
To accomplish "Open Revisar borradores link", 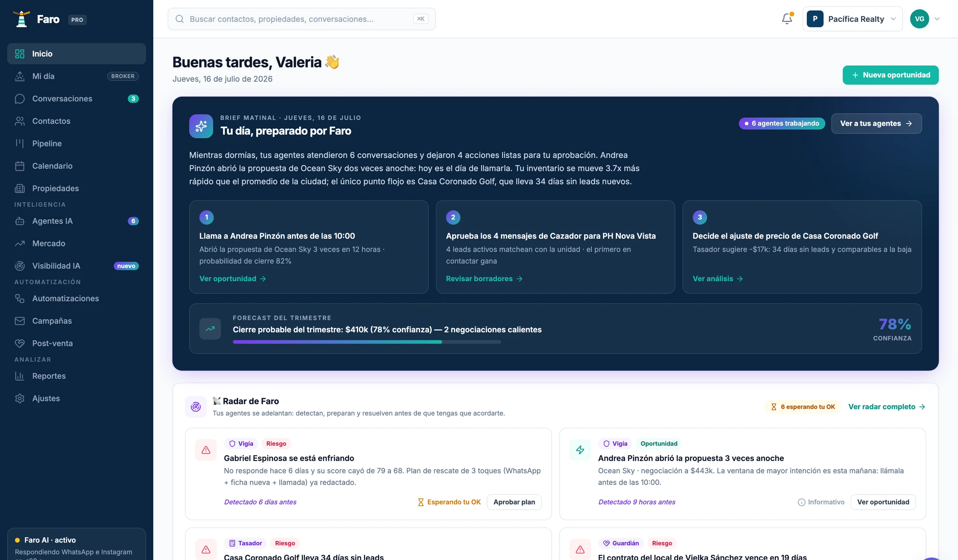I will pyautogui.click(x=484, y=279).
